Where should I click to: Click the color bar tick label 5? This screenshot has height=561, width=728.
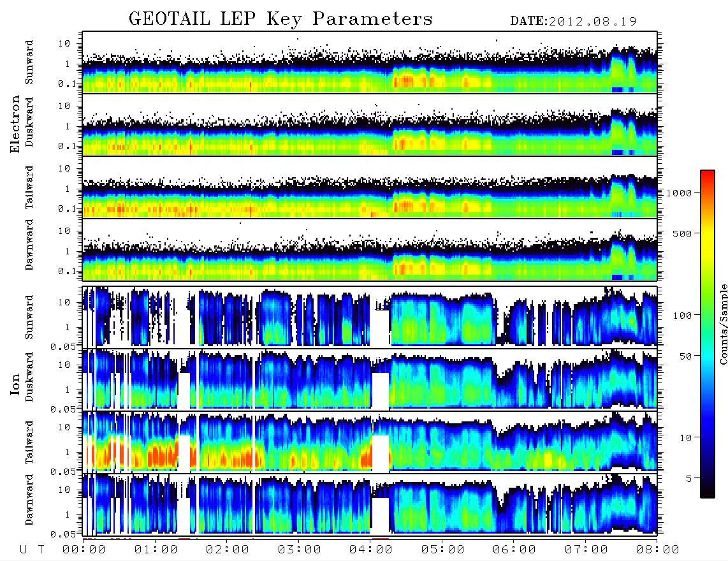[689, 478]
